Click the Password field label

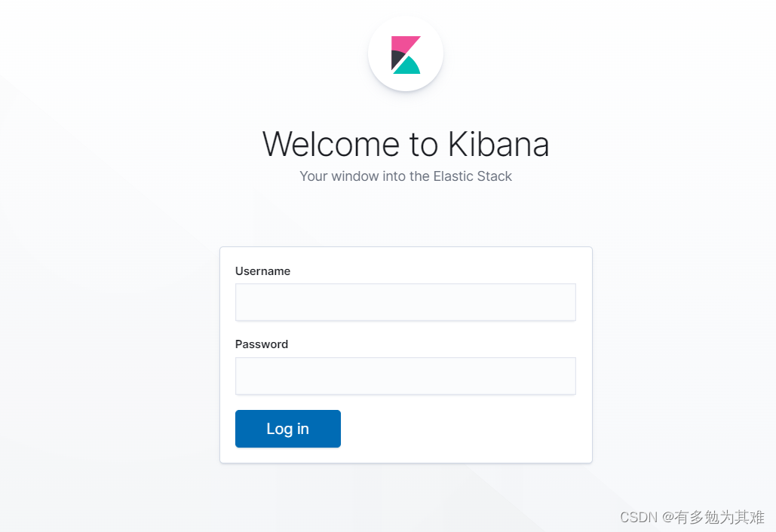pyautogui.click(x=261, y=344)
